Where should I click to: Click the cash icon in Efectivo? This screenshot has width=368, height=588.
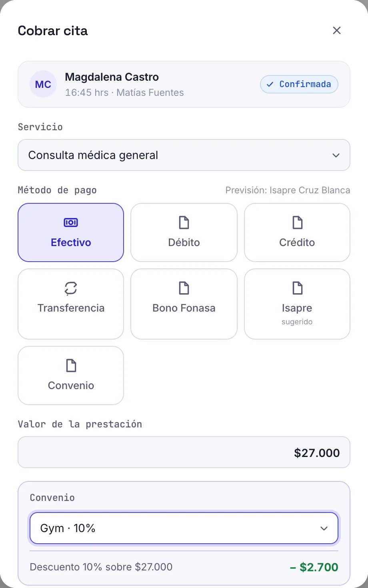(x=71, y=222)
